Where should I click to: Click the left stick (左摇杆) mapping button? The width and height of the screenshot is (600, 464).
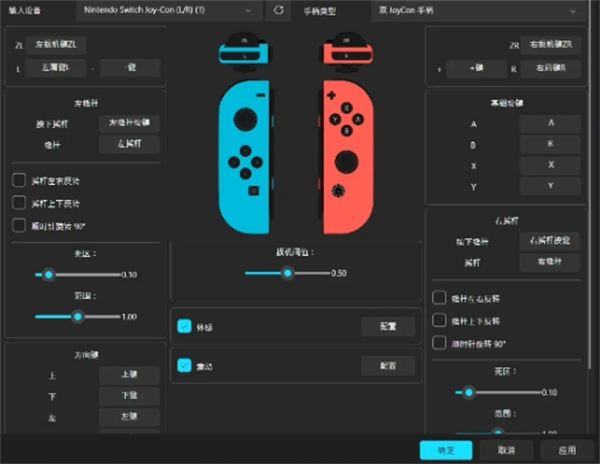tap(129, 144)
